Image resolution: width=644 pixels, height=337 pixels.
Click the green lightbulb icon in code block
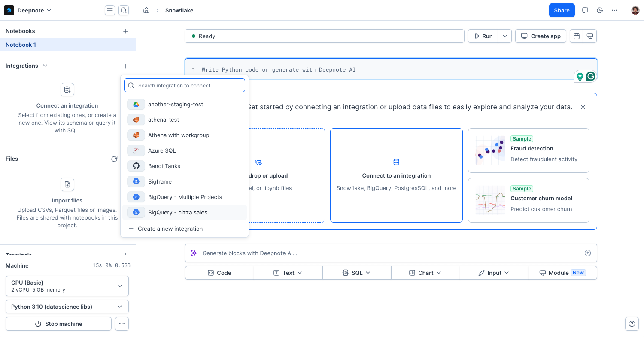coord(580,76)
